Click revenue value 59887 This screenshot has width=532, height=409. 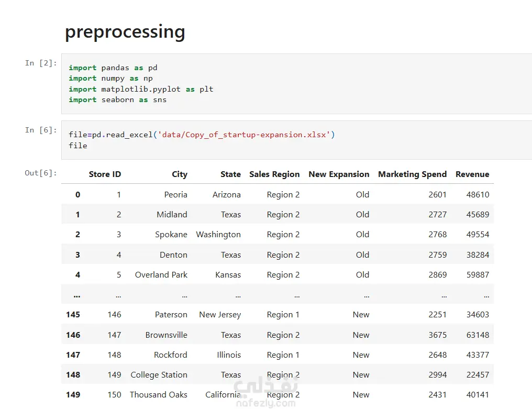click(x=478, y=274)
